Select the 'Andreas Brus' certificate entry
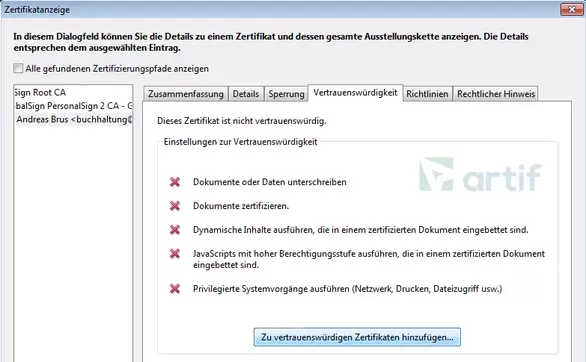This screenshot has width=586, height=362. 74,119
